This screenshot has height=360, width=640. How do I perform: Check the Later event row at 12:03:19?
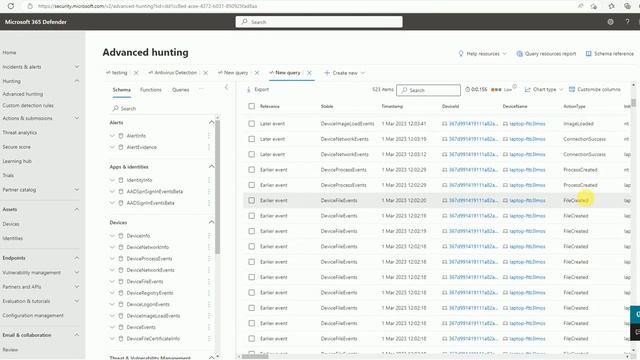coord(251,139)
